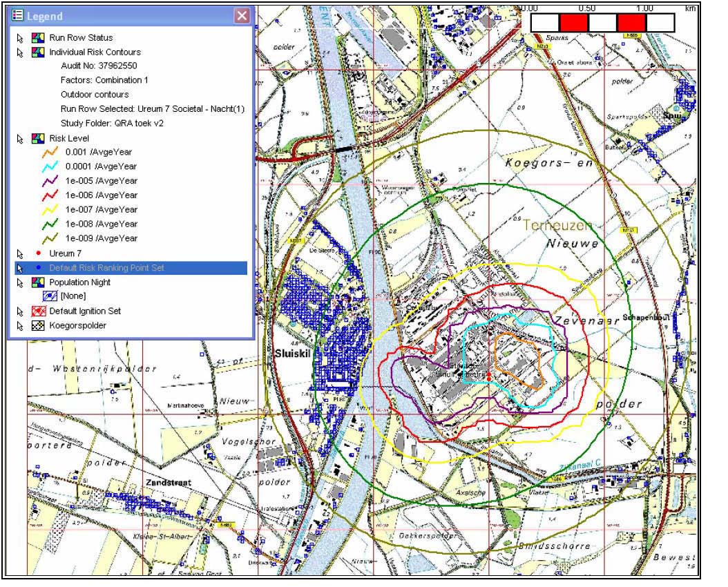Click the Default Ignition Set hatched icon
Screen dimensions: 728x587
tap(38, 311)
